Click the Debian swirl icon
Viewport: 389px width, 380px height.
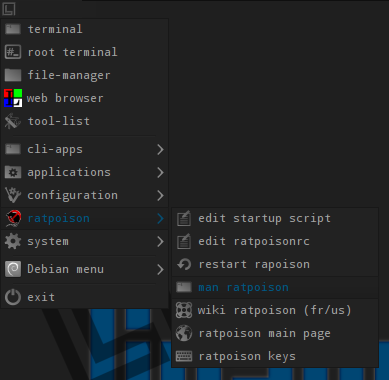pos(13,269)
